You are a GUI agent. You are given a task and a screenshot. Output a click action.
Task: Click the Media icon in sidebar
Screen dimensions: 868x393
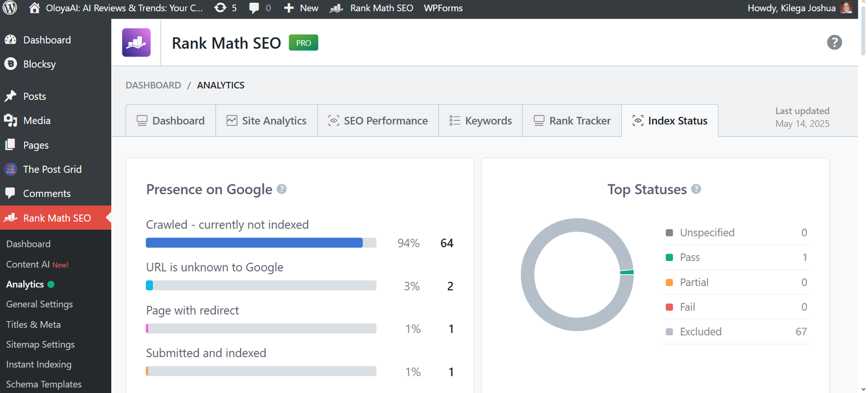[x=10, y=121]
